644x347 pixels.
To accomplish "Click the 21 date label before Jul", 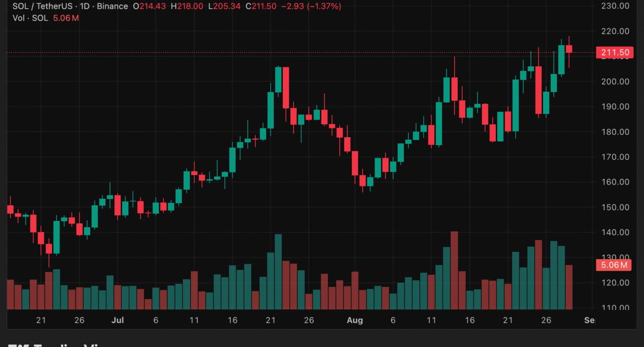I will click(41, 320).
